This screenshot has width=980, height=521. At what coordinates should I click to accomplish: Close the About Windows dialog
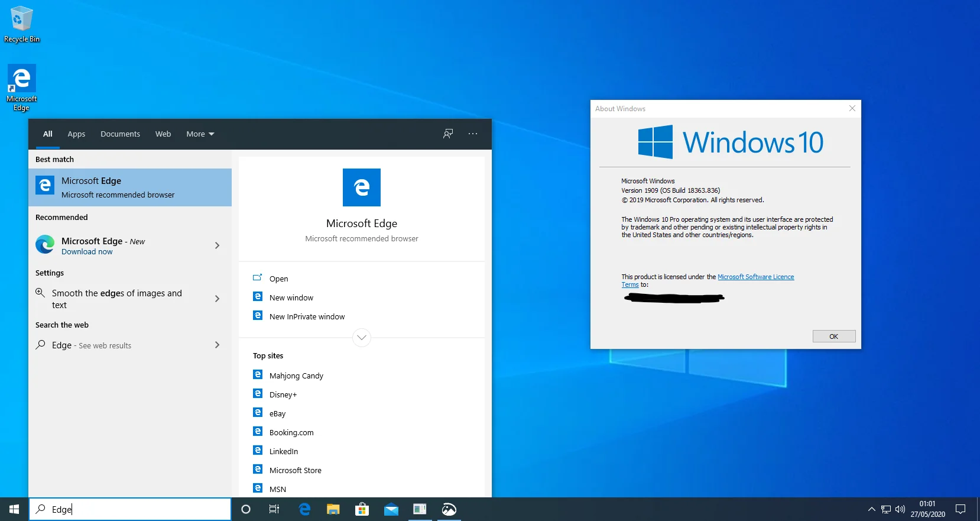[852, 108]
